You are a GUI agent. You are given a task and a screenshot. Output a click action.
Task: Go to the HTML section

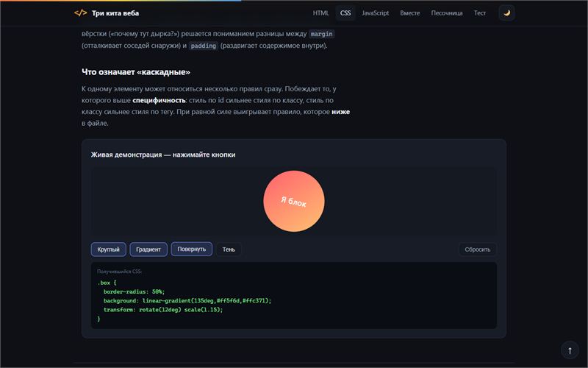(320, 13)
